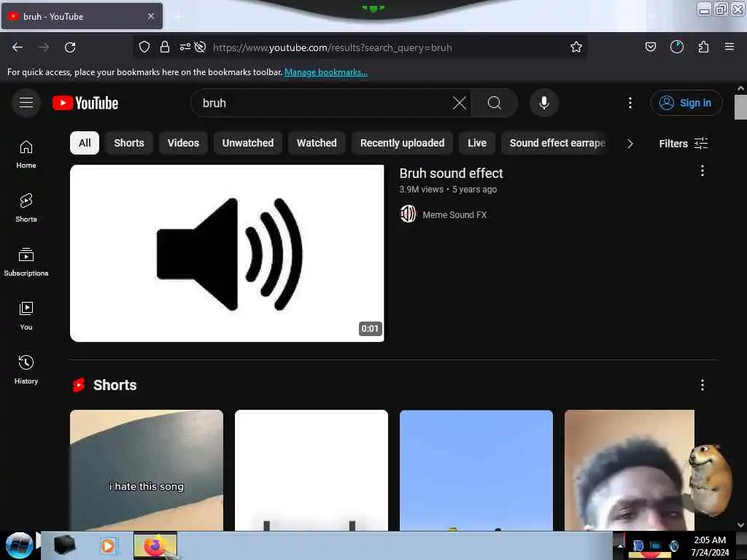The width and height of the screenshot is (747, 560).
Task: Open Subscriptions in the sidebar
Action: [26, 262]
